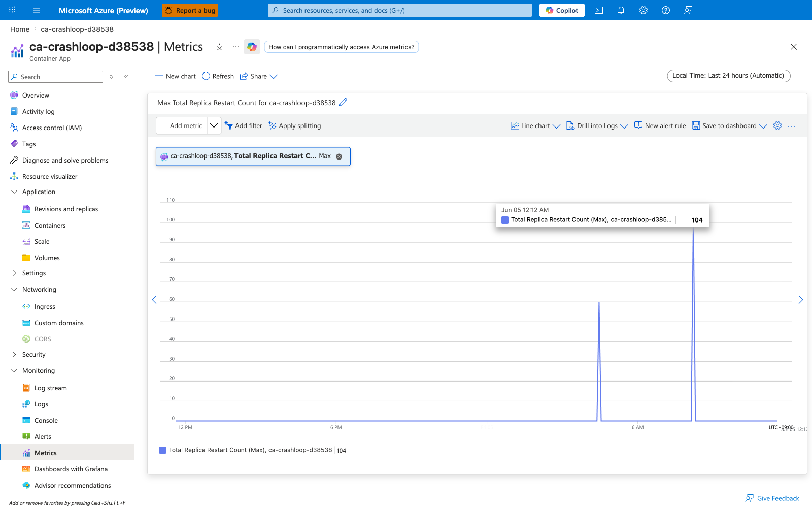The height and width of the screenshot is (508, 812).
Task: Open the notifications bell
Action: pos(621,10)
